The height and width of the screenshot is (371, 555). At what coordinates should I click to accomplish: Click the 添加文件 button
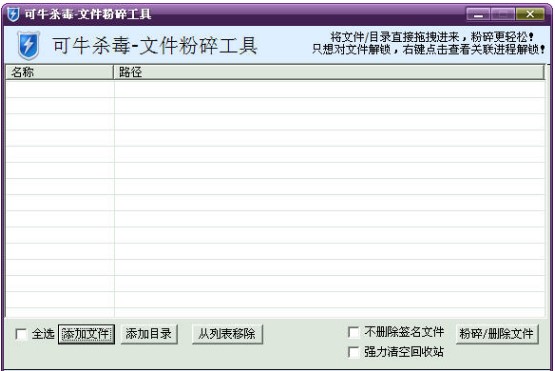tap(86, 334)
